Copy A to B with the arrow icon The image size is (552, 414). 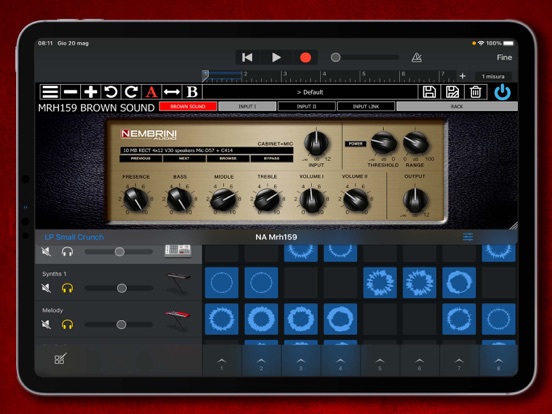point(172,92)
